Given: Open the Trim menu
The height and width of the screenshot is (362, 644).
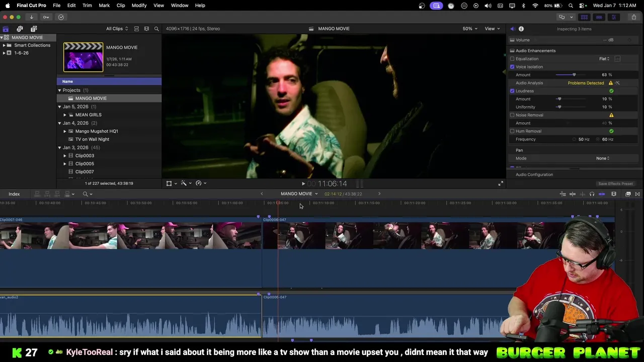Looking at the screenshot, I should 87,6.
